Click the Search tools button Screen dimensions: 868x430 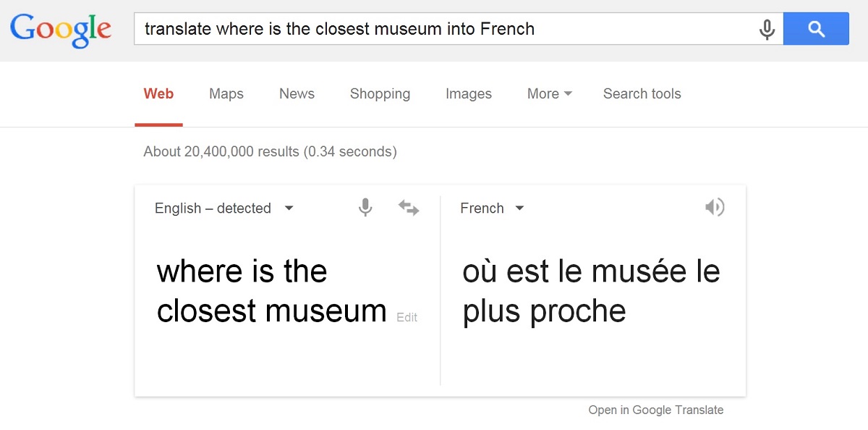click(x=642, y=93)
